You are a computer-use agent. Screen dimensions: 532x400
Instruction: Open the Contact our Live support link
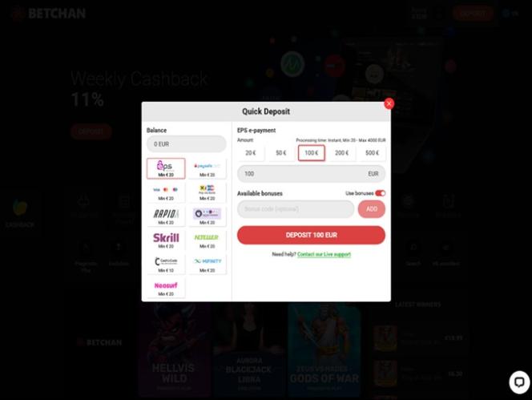[x=324, y=254]
